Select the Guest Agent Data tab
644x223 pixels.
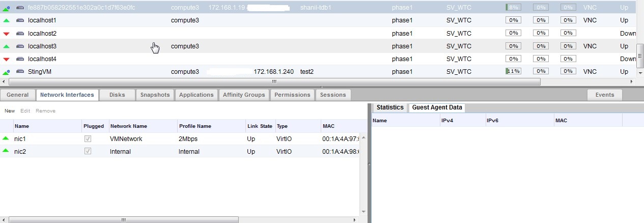pos(437,107)
